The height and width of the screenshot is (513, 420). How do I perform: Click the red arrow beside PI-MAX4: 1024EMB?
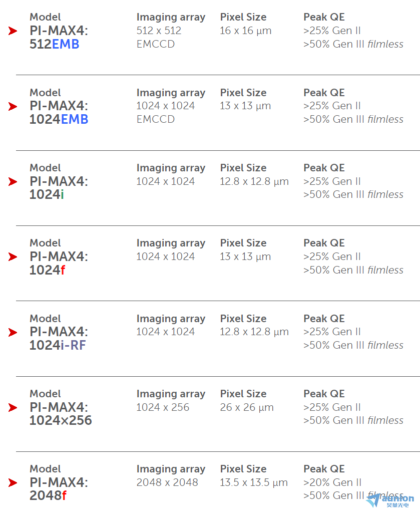tap(13, 106)
